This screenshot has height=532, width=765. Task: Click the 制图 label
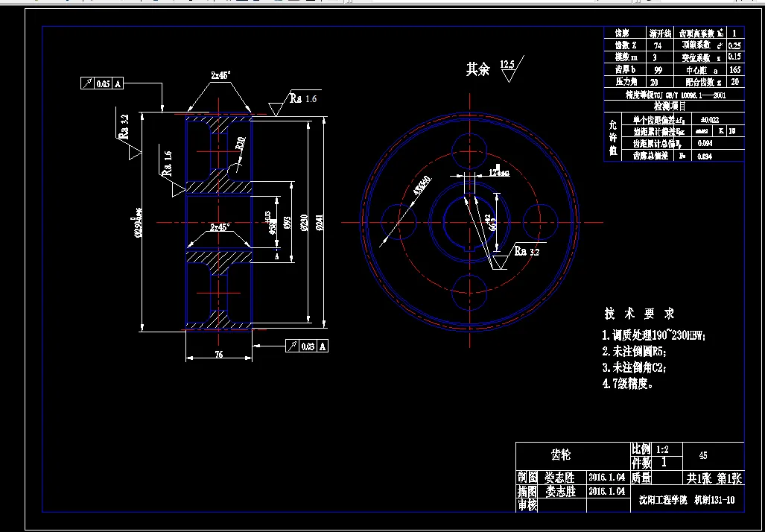pos(527,477)
